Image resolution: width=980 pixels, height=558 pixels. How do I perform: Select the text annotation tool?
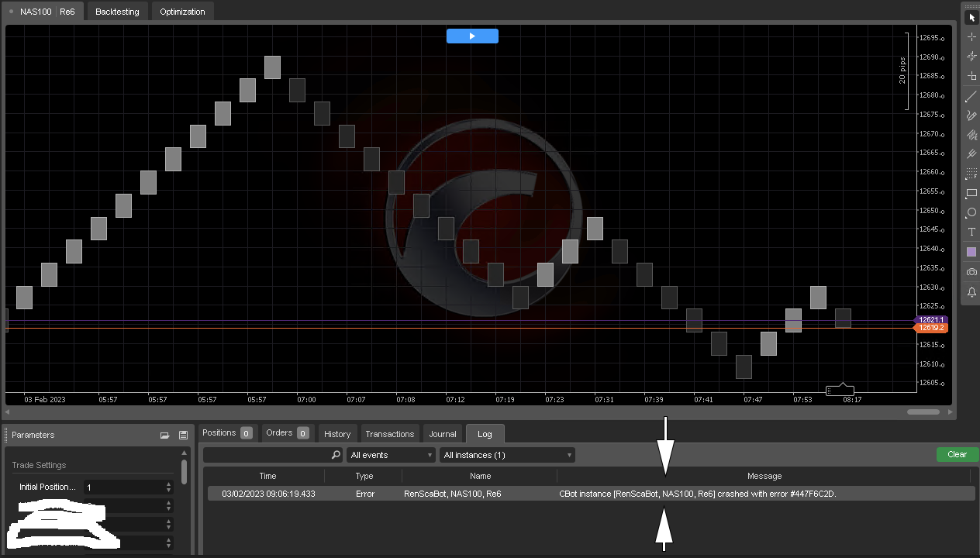pos(971,232)
